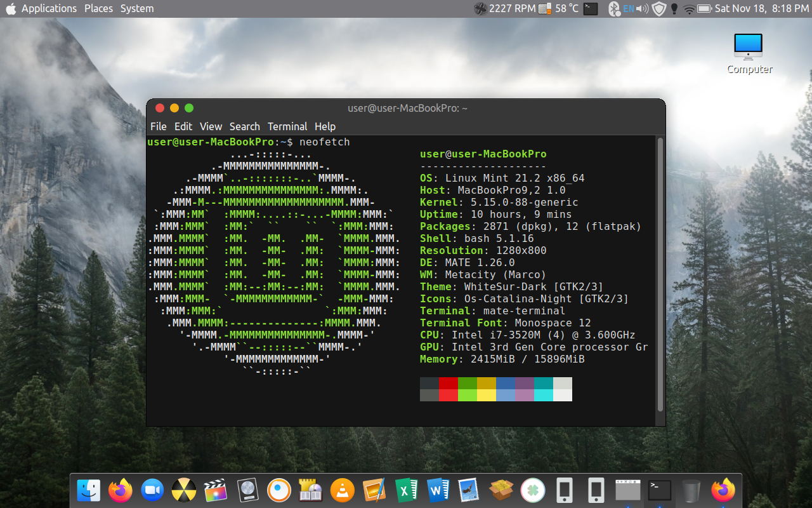This screenshot has width=812, height=508.
Task: Close the terminal window with the red button
Action: 160,108
